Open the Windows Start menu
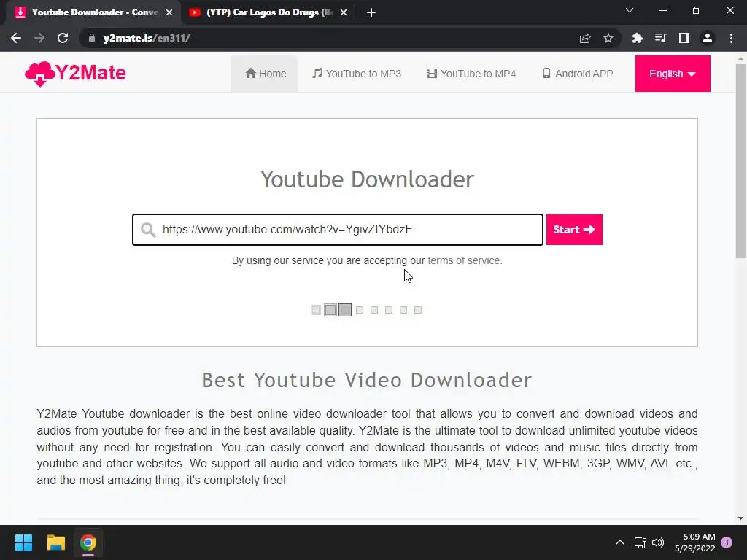747x560 pixels. click(x=23, y=542)
